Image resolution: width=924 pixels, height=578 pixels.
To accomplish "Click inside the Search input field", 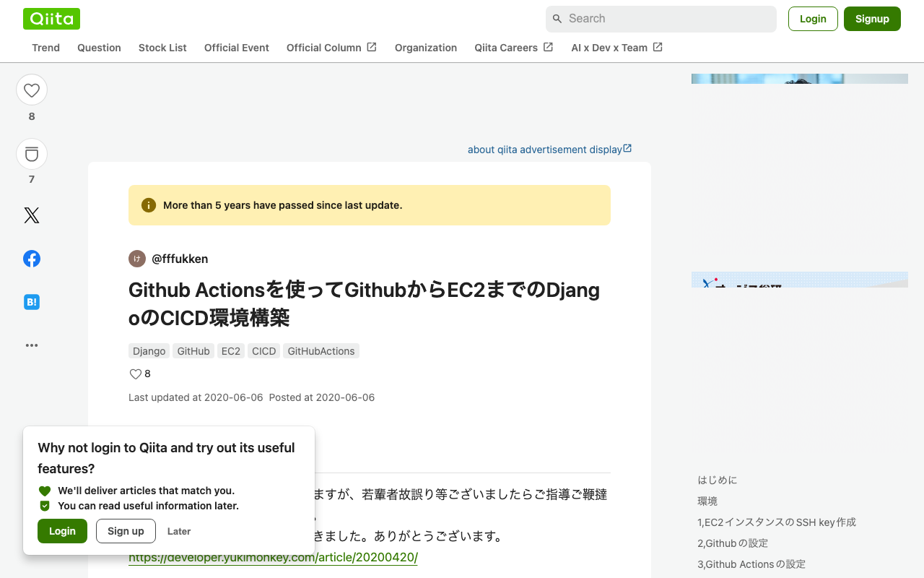I will coord(661,18).
